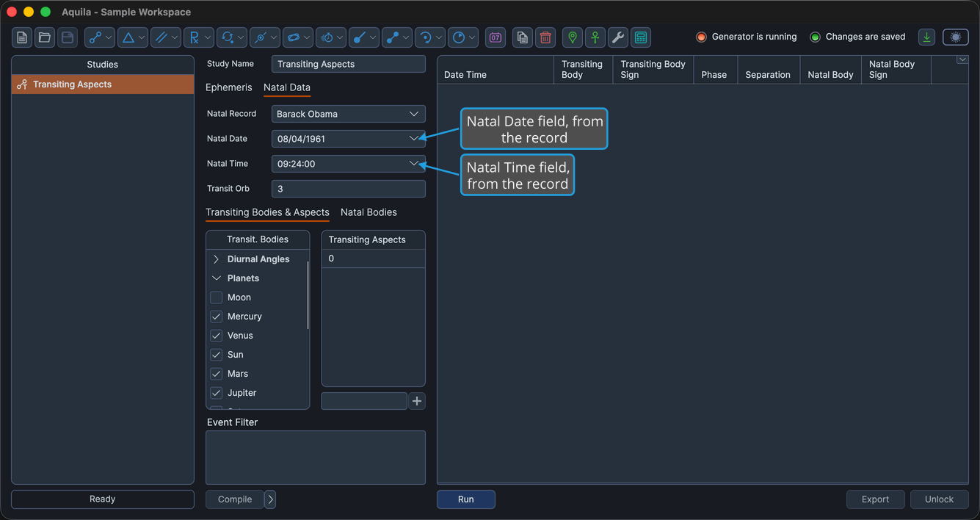Select Transiting Bodies & Aspects tab
This screenshot has height=520, width=980.
[x=267, y=212]
